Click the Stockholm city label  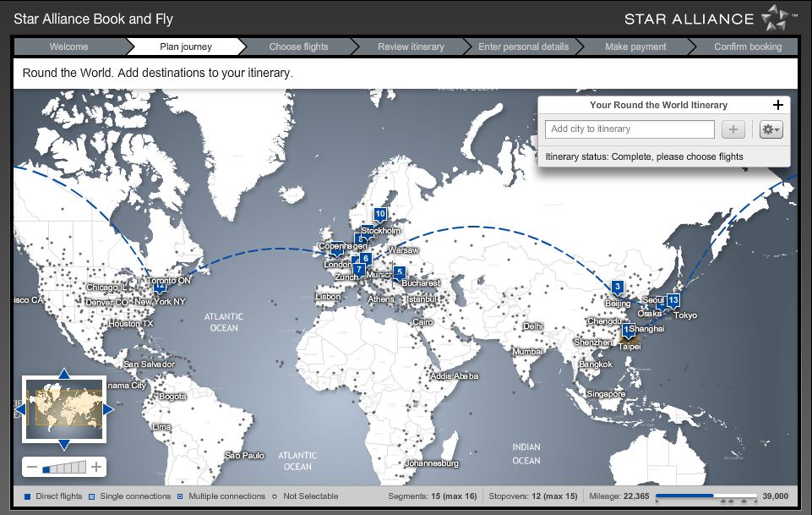(380, 231)
